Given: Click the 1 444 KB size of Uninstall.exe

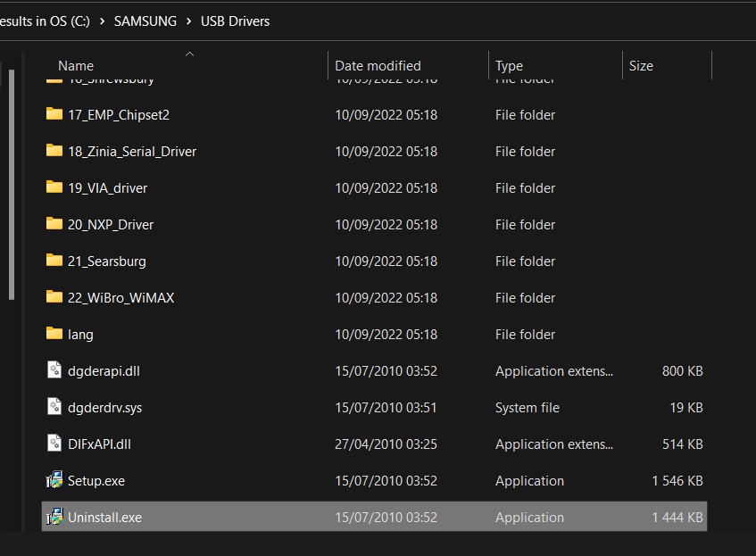Looking at the screenshot, I should pos(677,518).
